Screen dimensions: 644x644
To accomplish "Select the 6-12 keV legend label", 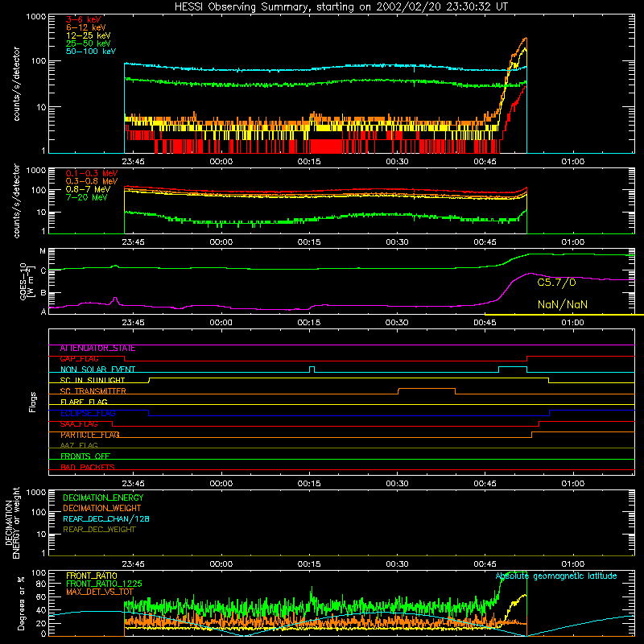I will tap(85, 27).
